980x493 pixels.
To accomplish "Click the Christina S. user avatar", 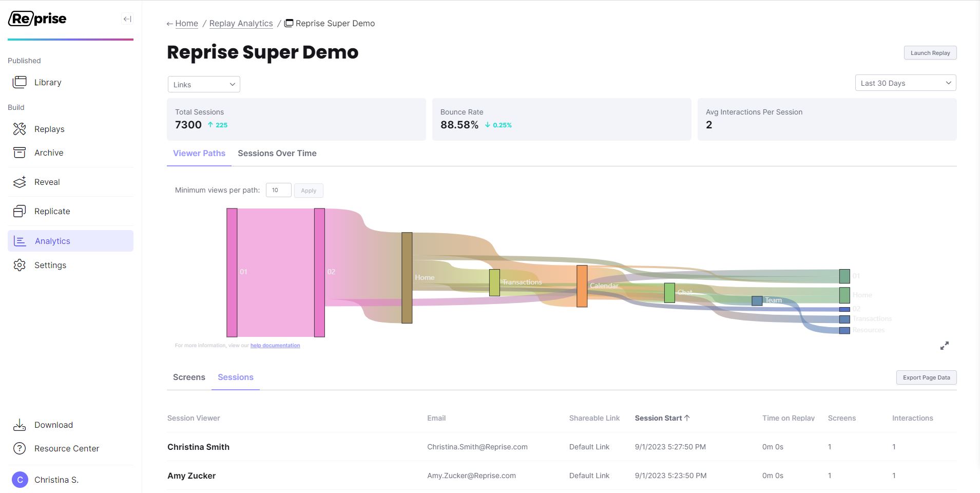I will pyautogui.click(x=20, y=480).
